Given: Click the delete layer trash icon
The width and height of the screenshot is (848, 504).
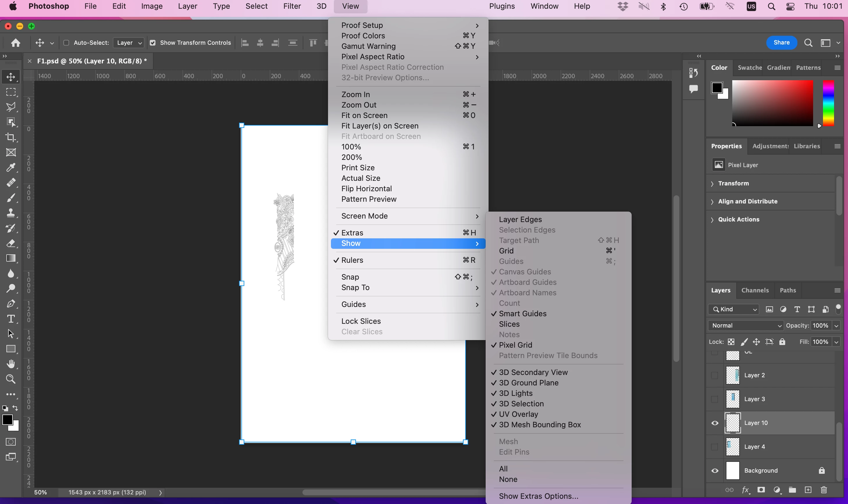Looking at the screenshot, I should pos(824,490).
